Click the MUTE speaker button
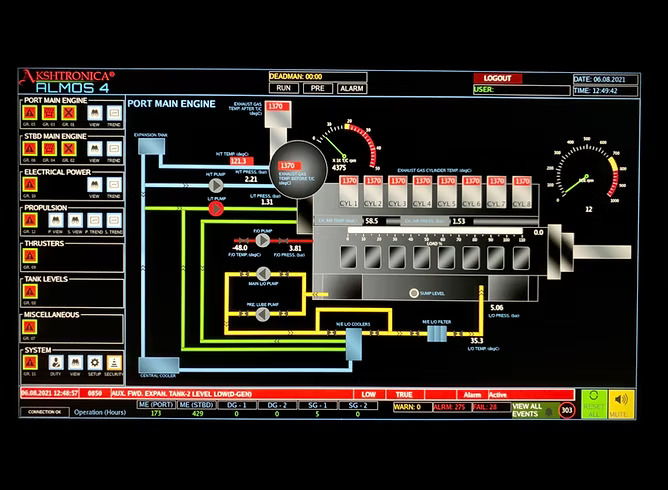 click(621, 404)
